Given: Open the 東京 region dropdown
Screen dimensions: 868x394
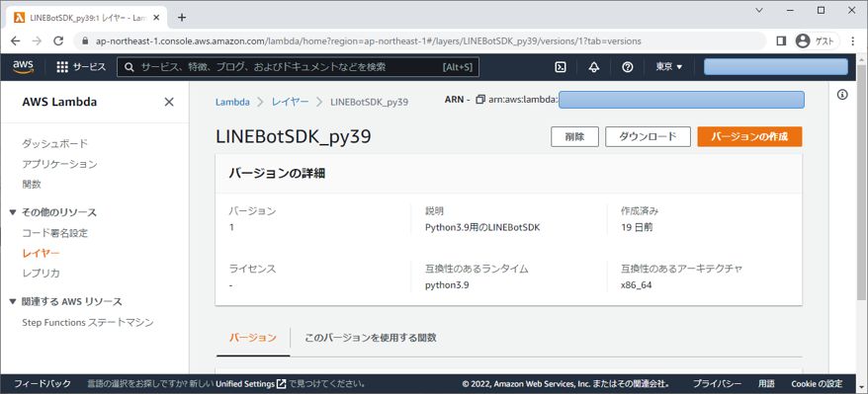Looking at the screenshot, I should 669,67.
